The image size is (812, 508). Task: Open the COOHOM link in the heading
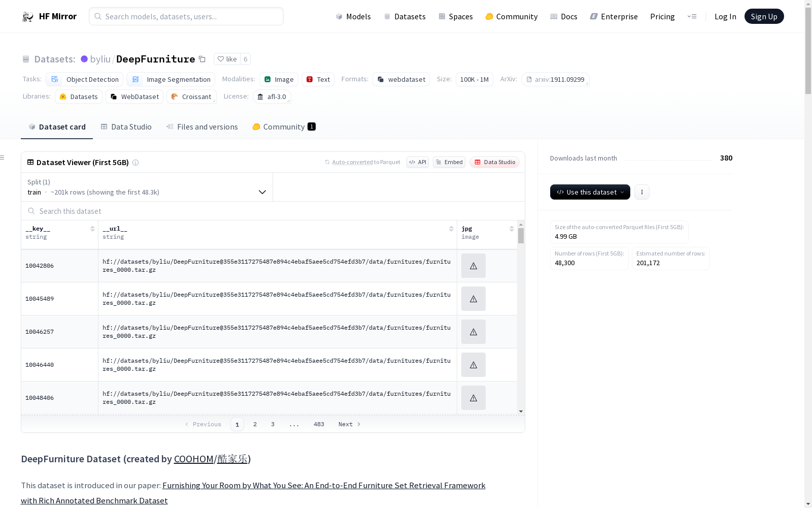point(193,459)
